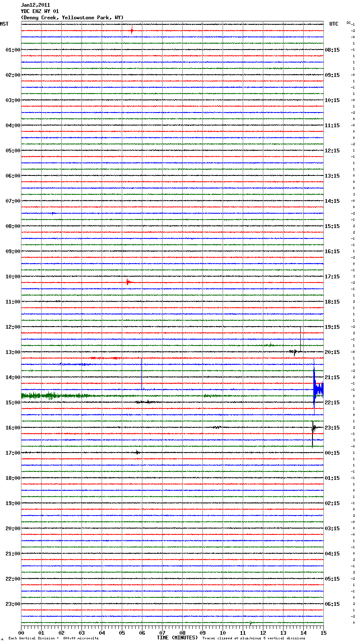Click the vertical division microvolts note
357x644 pixels.
pyautogui.click(x=53, y=638)
